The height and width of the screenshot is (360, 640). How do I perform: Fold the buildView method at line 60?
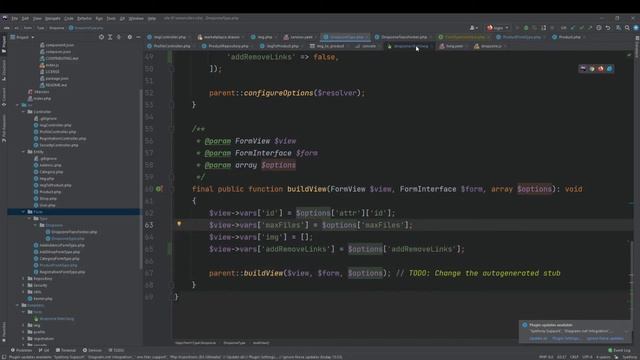(172, 189)
